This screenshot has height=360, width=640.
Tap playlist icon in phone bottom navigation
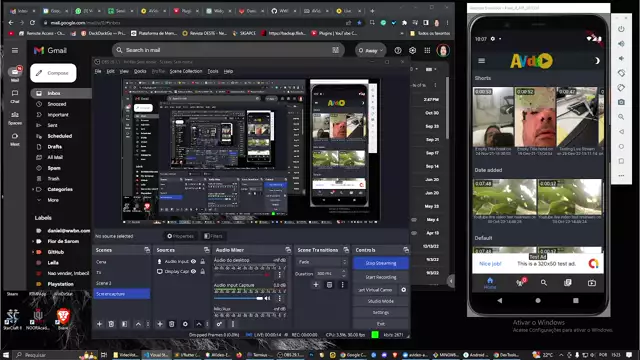tap(568, 282)
